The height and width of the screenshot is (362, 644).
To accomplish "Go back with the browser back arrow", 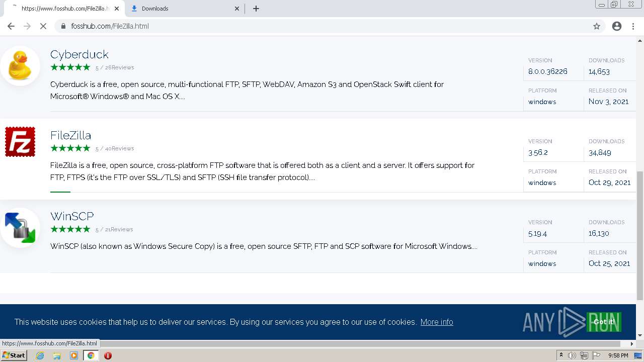I will tap(11, 26).
